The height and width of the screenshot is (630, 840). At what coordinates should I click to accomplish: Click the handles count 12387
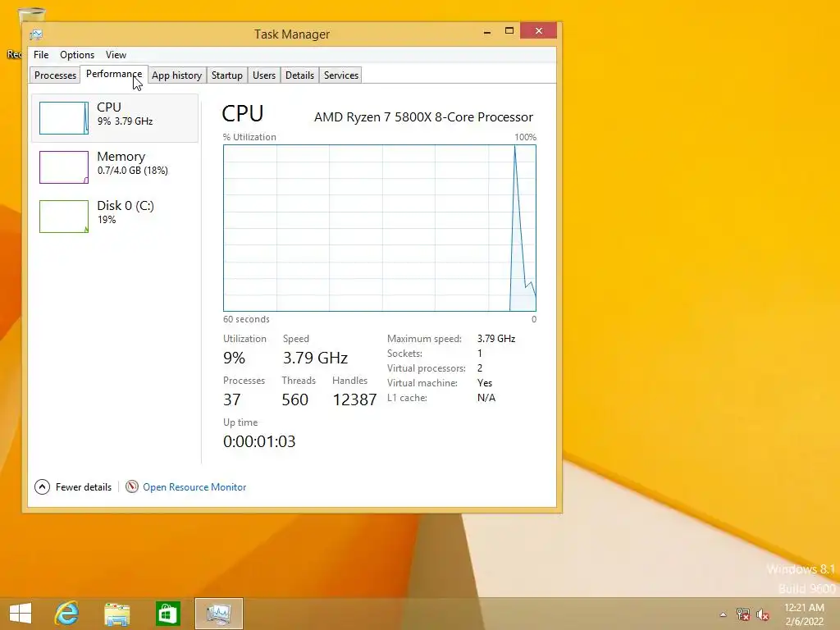pos(354,399)
